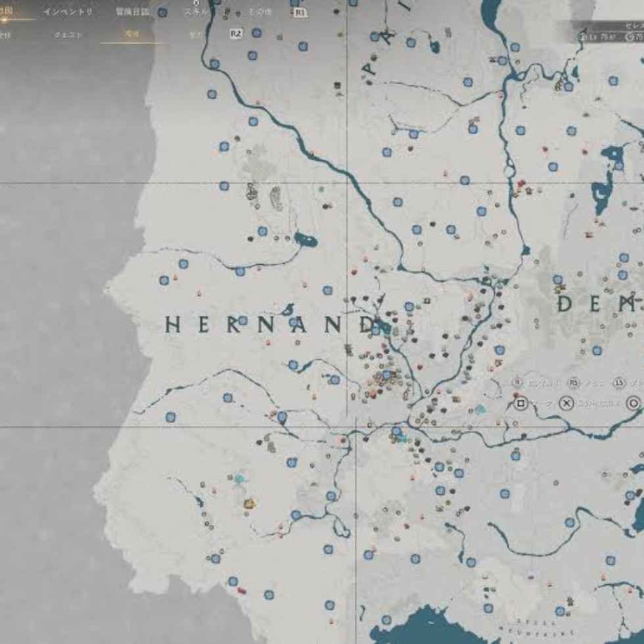Select the cyan marker left of the Square prompt
This screenshot has width=644, height=644.
point(480,409)
